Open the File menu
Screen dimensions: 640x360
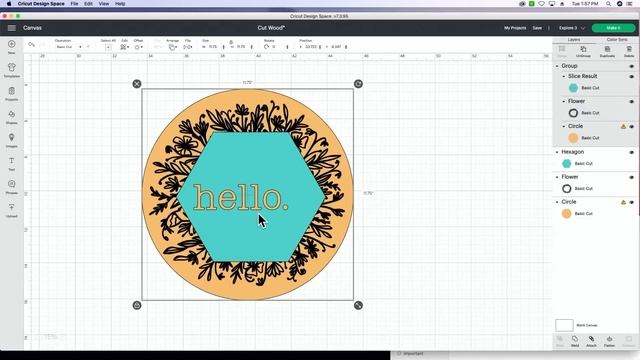pyautogui.click(x=74, y=4)
